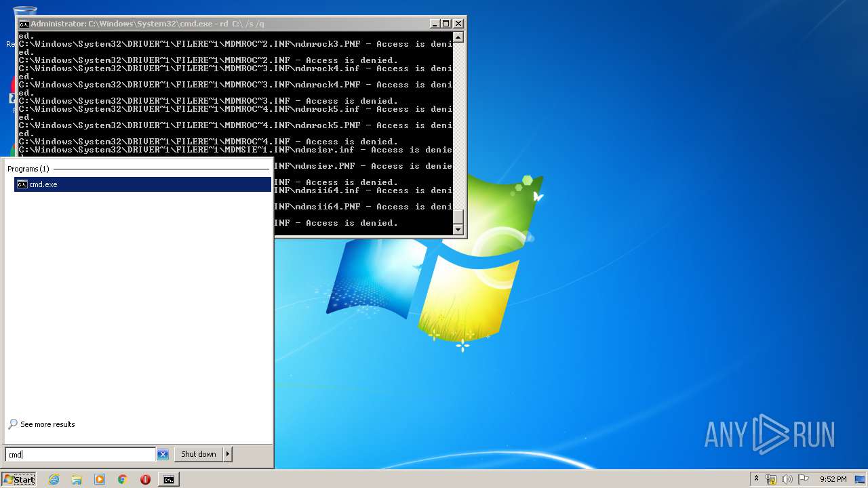
Task: Open Windows Media Player taskbar icon
Action: (100, 479)
